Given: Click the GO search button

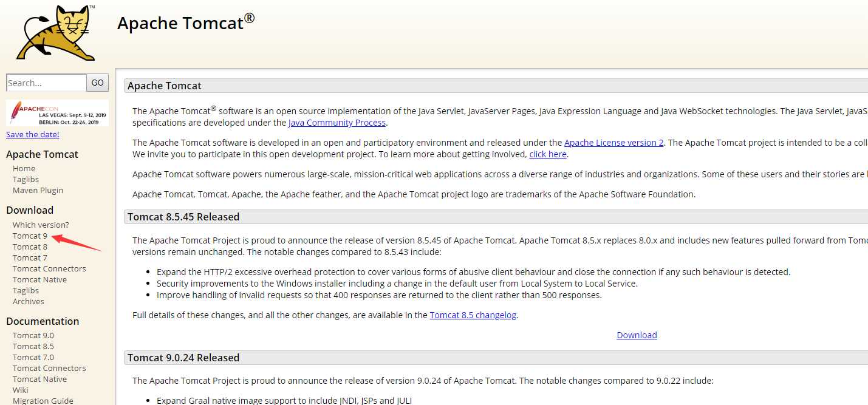Looking at the screenshot, I should [x=98, y=83].
